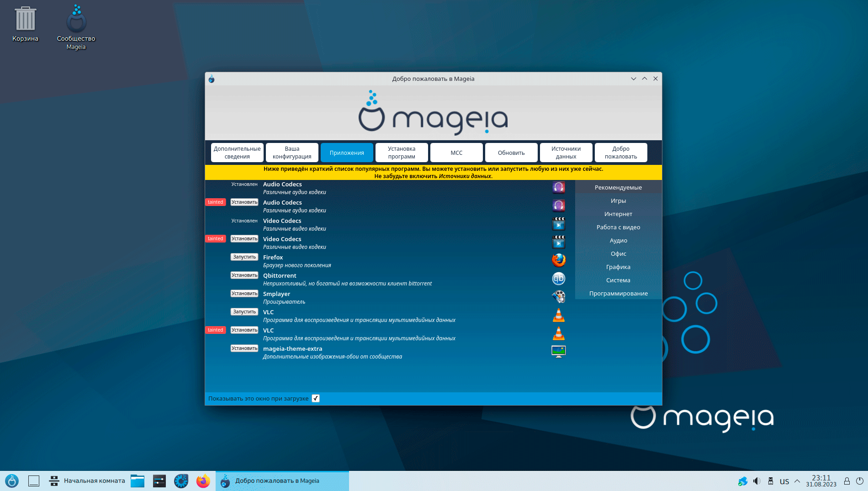Select the Графика category
868x491 pixels.
618,267
